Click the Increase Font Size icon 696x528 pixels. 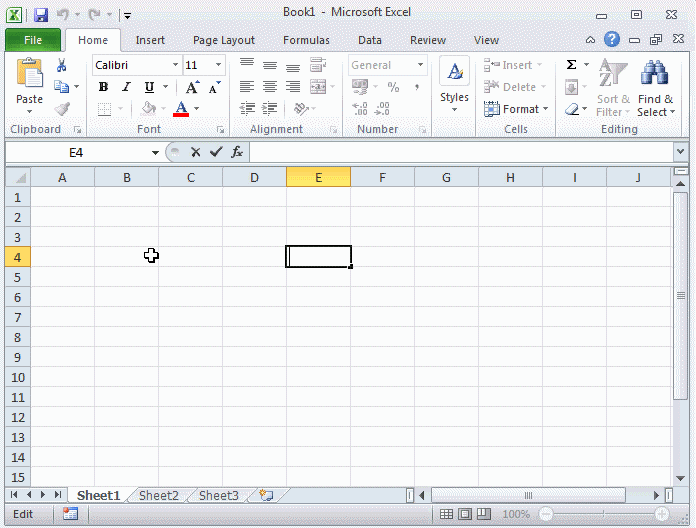(192, 87)
